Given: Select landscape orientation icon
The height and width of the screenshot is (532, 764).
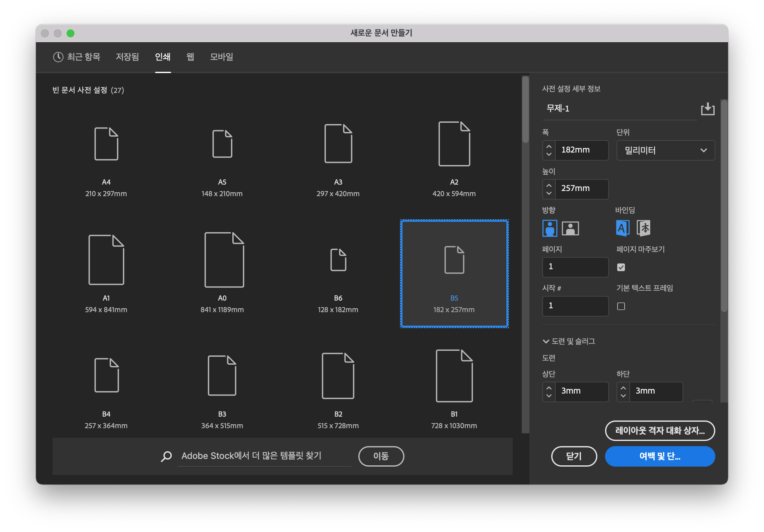Looking at the screenshot, I should tap(570, 229).
